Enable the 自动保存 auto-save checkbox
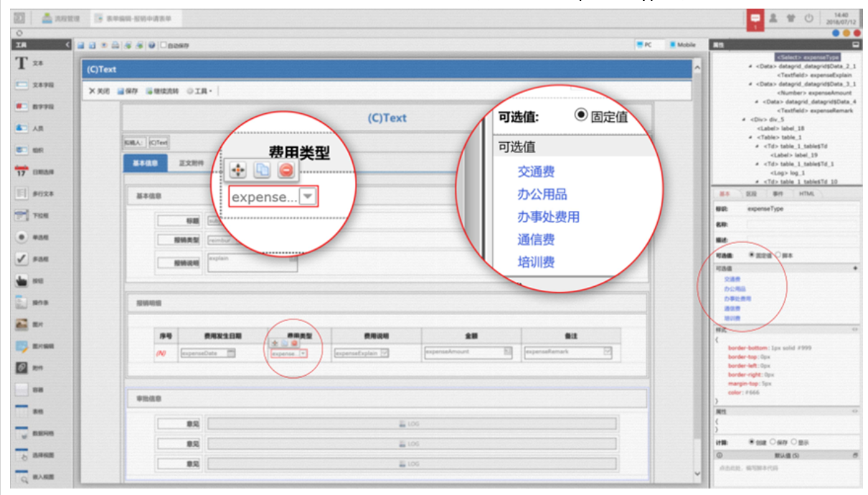Viewport: 868px width, 495px height. click(163, 45)
